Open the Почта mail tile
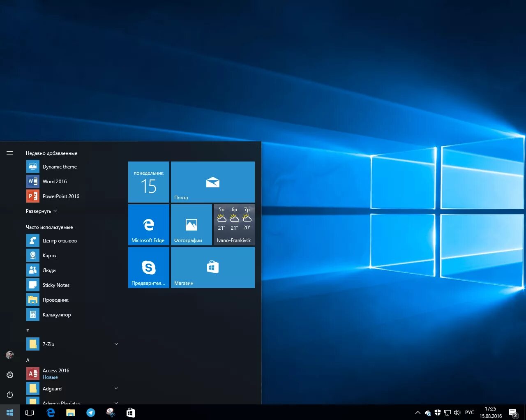This screenshot has height=420, width=526. [213, 182]
